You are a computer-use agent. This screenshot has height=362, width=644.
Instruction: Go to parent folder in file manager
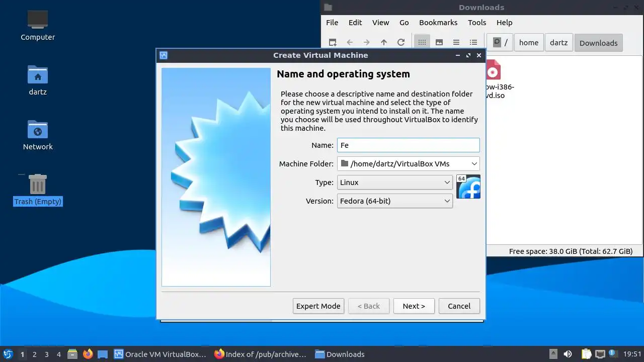[x=384, y=43]
